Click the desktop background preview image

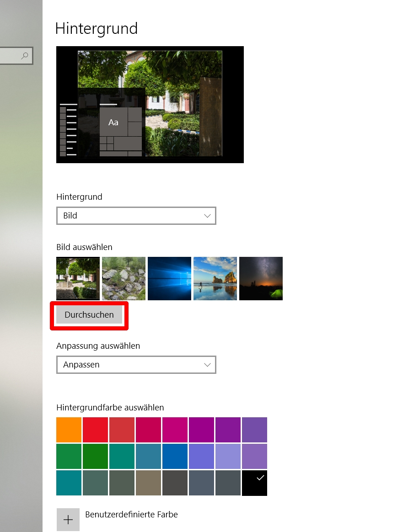coord(150,105)
